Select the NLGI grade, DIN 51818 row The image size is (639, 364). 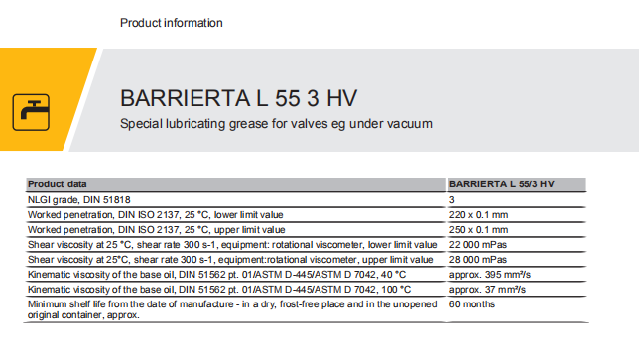306,200
